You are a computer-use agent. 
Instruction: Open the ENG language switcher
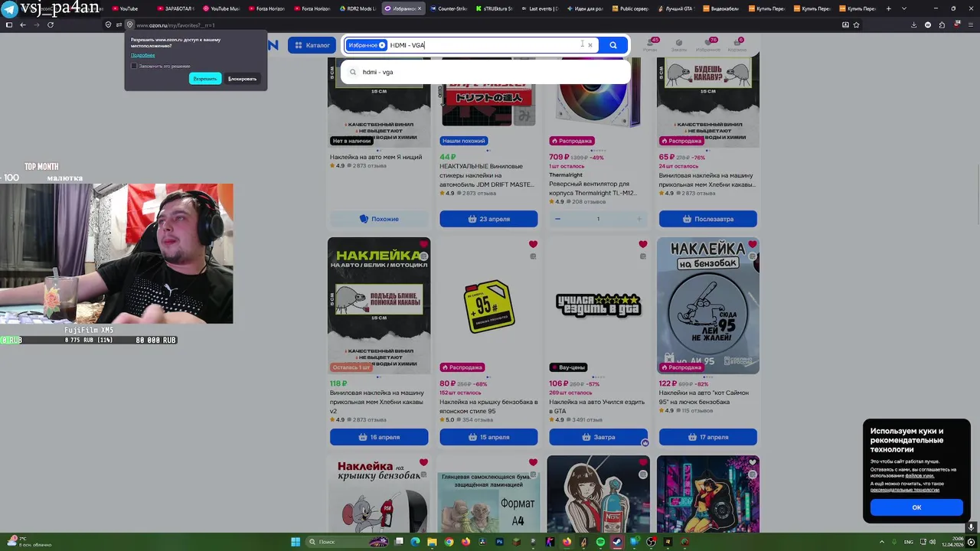click(x=909, y=542)
